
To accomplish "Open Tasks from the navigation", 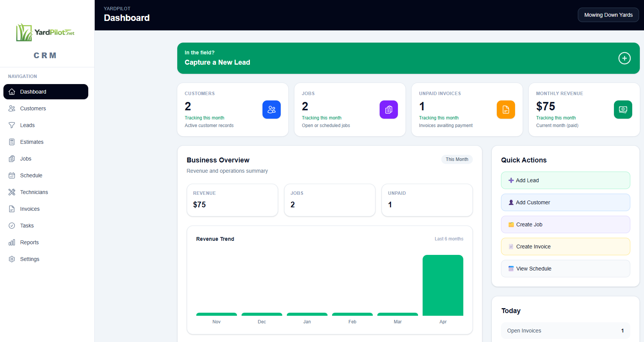I will click(x=46, y=226).
